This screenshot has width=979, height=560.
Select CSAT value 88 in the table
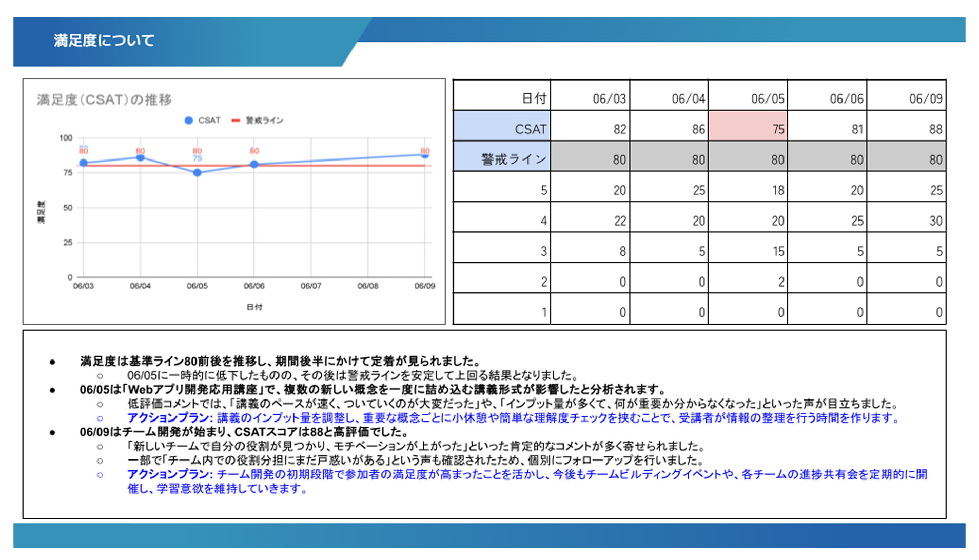point(906,129)
